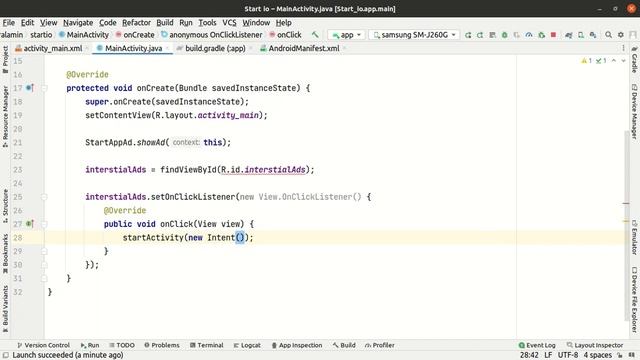640x360 pixels.
Task: Go to next highlighted error arrow
Action: [623, 61]
